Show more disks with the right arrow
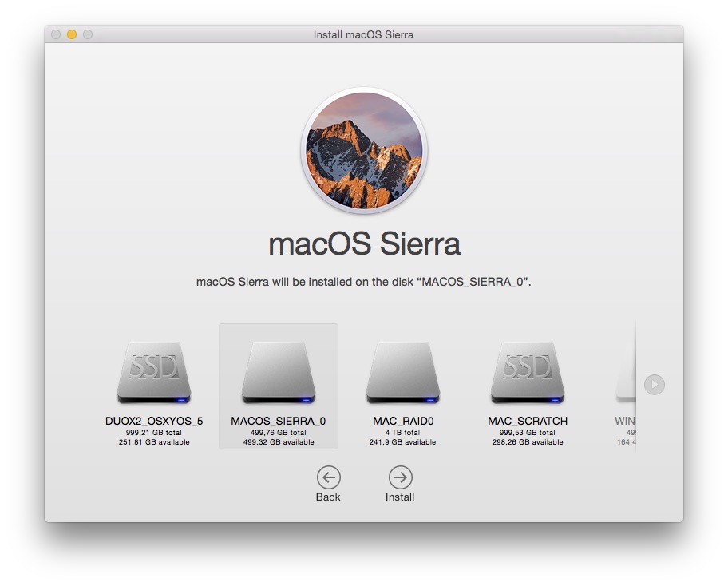The image size is (728, 586). pos(655,385)
